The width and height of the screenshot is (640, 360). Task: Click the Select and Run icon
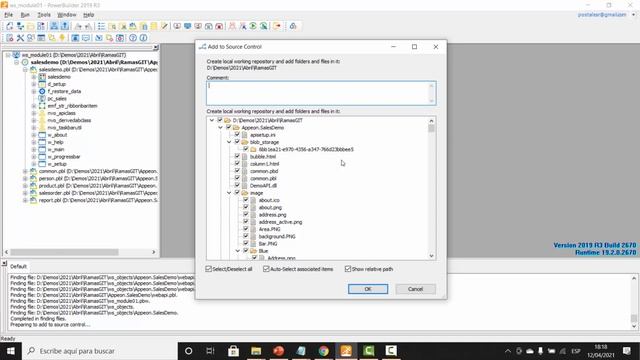pos(264,26)
